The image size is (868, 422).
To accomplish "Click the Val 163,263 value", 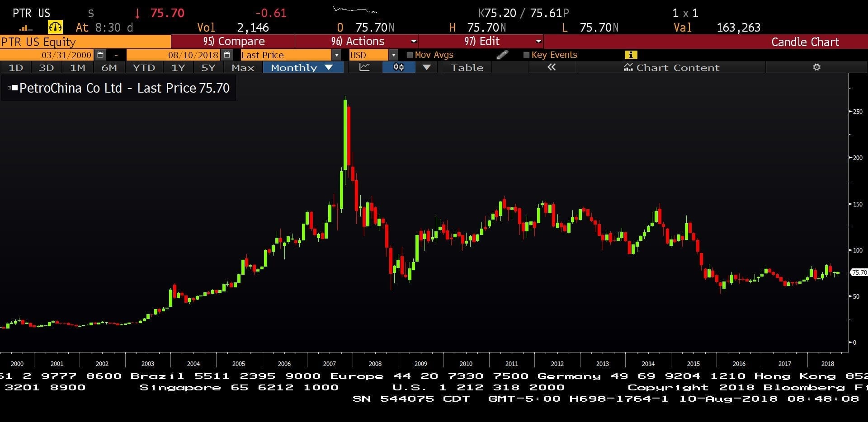I will click(x=738, y=28).
